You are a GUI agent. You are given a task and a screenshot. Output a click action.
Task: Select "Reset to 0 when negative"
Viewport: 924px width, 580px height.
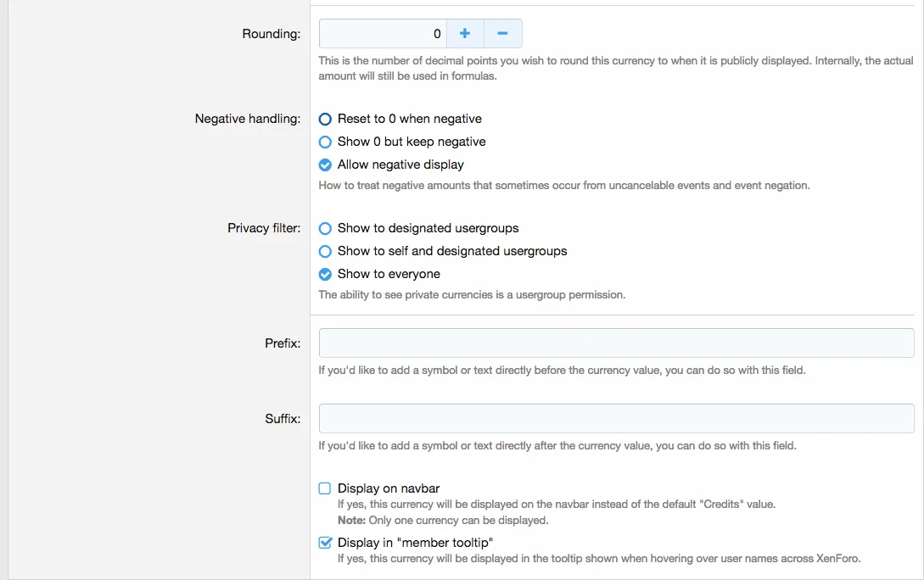pyautogui.click(x=325, y=120)
